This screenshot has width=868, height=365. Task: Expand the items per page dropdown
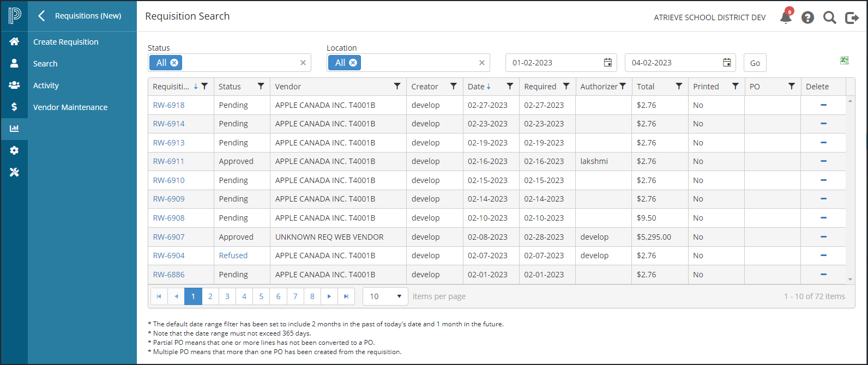[x=399, y=296]
